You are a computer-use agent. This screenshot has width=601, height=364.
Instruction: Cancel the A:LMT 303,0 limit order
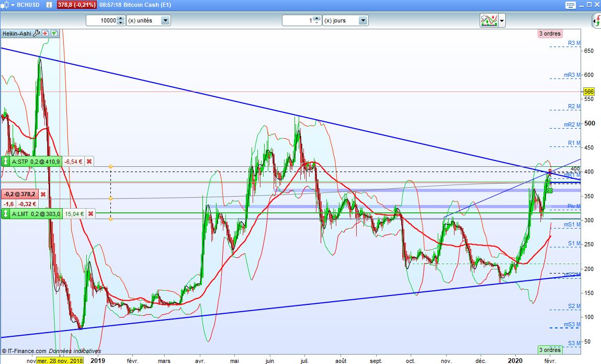pyautogui.click(x=90, y=214)
